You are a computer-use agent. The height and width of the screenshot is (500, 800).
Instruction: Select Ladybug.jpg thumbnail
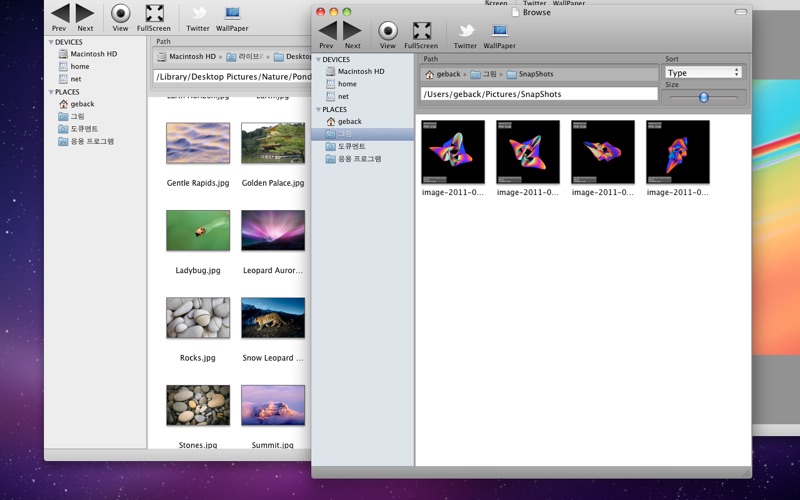pos(198,231)
